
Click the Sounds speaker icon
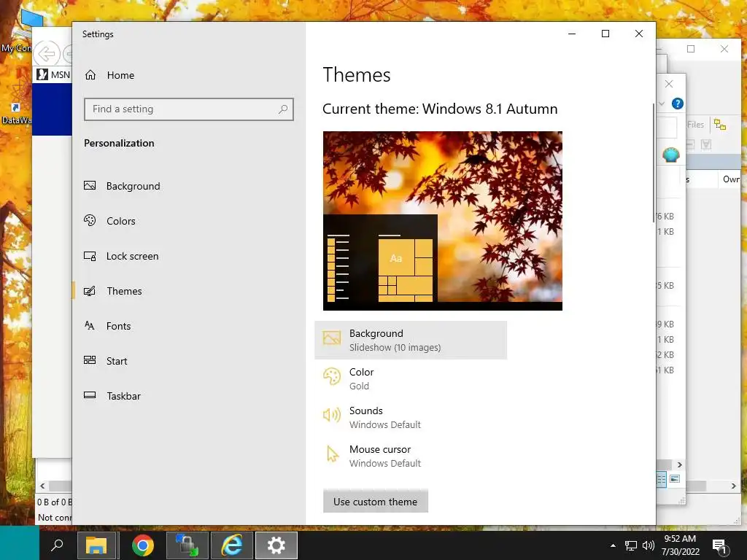pos(332,415)
